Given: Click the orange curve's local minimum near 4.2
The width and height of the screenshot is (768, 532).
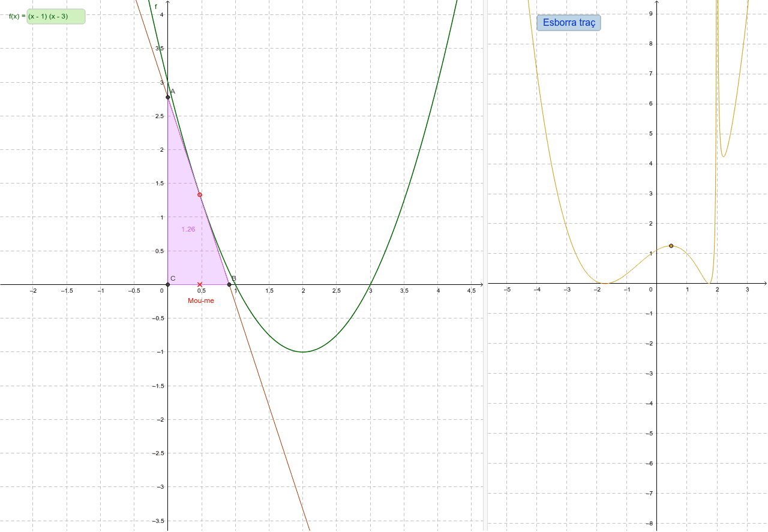Looking at the screenshot, I should coord(724,157).
